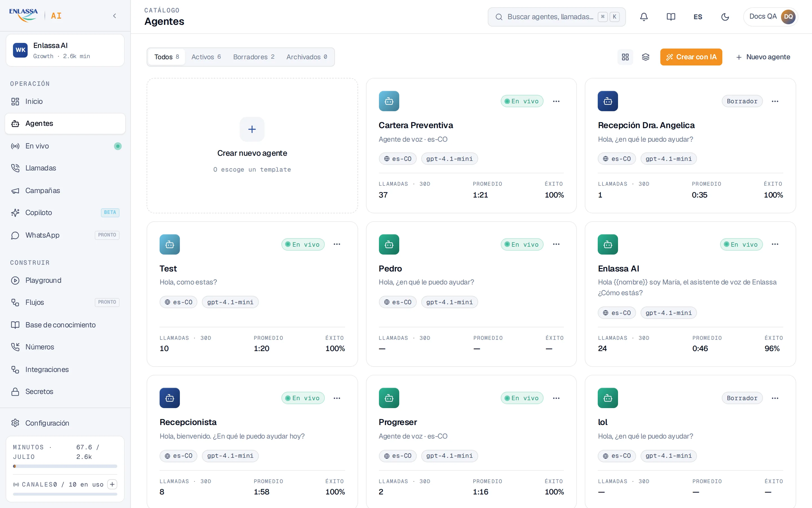Select the Activos tab
The image size is (812, 508).
coord(206,57)
